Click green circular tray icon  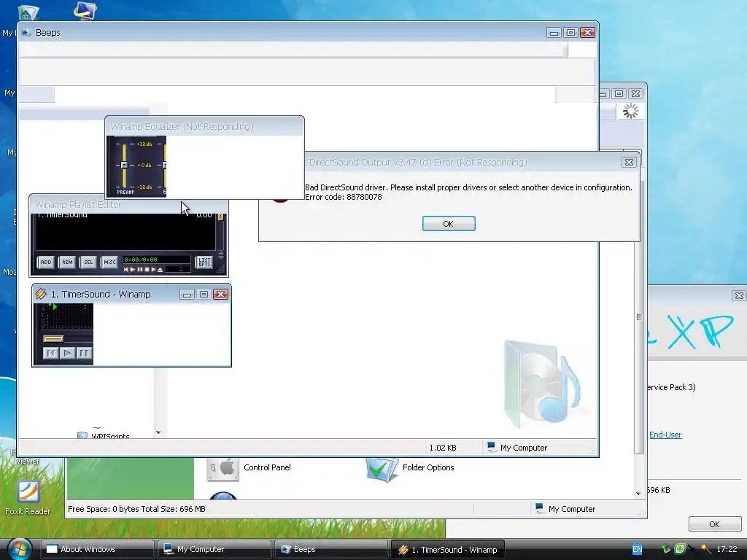pos(680,549)
